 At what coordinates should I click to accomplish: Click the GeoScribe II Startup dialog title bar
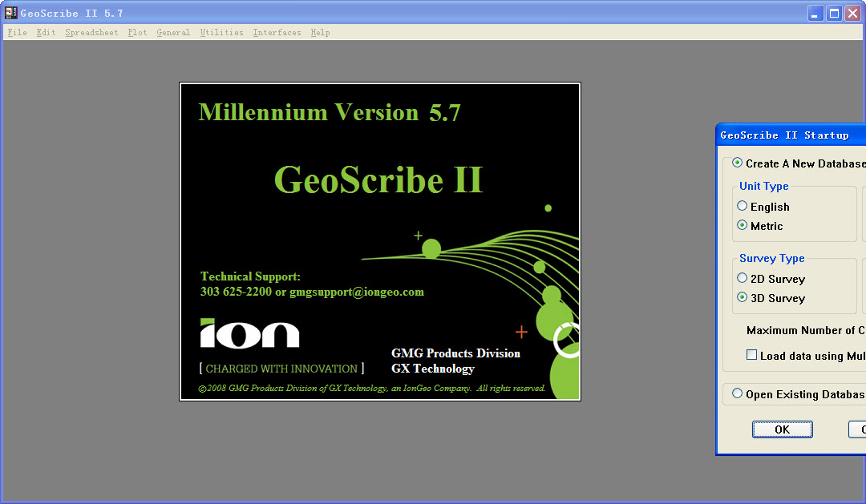click(x=791, y=135)
